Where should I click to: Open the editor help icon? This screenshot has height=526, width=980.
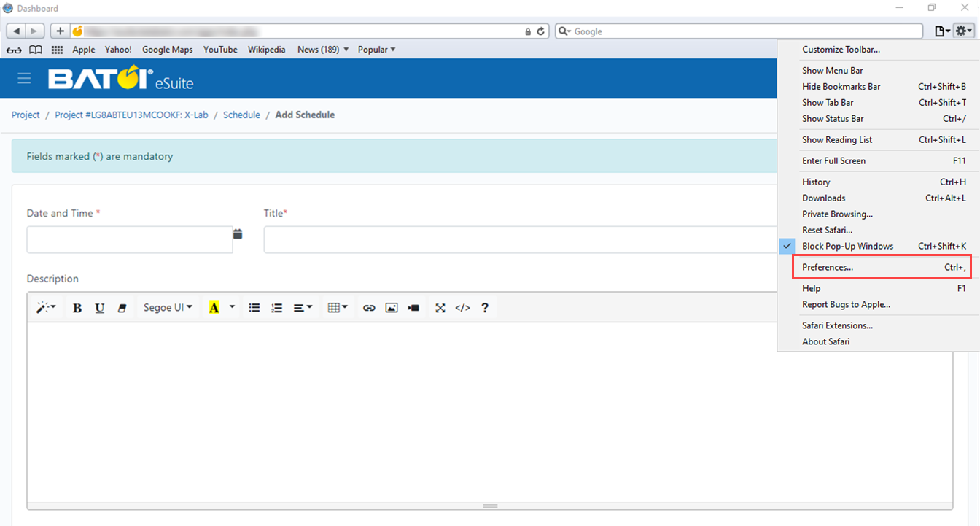click(485, 308)
